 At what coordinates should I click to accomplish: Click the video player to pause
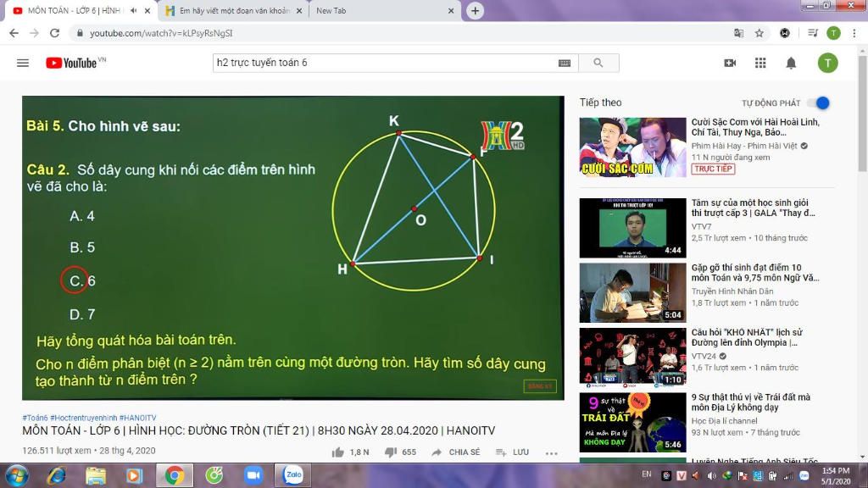coord(292,248)
